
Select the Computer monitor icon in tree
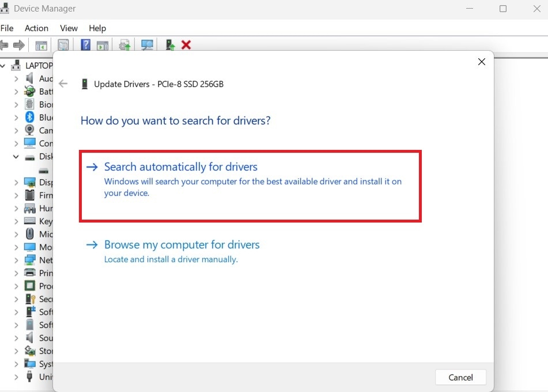pyautogui.click(x=30, y=143)
